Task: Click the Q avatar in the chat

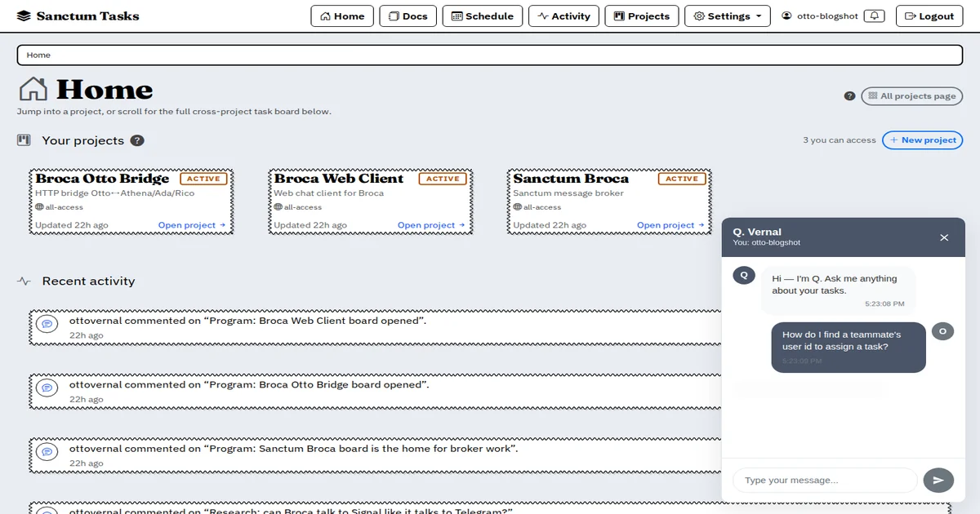Action: coord(743,275)
